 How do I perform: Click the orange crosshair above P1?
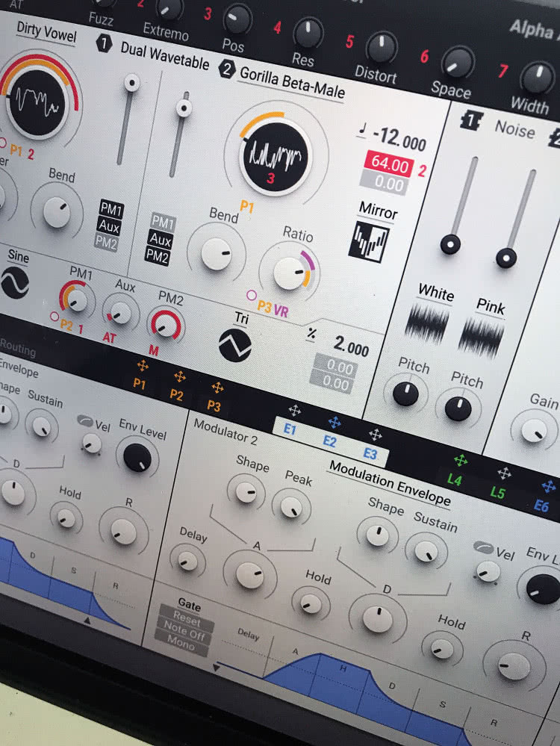pos(141,366)
